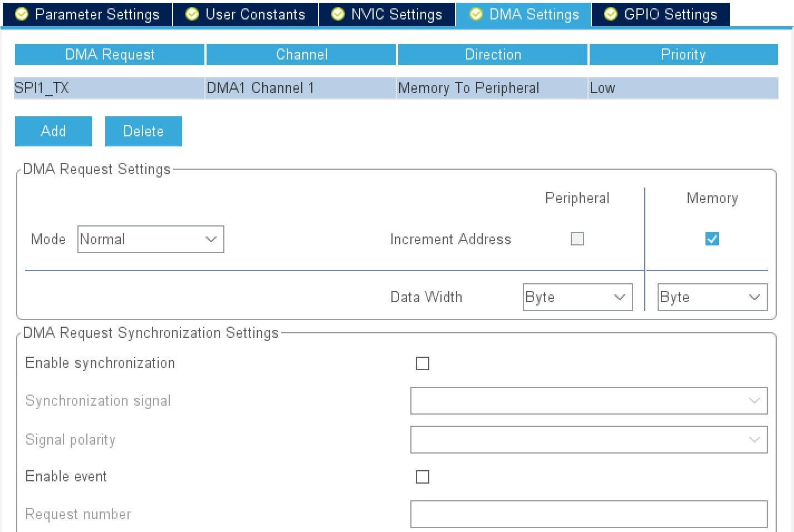Click the Delete button
The width and height of the screenshot is (794, 532).
click(x=144, y=131)
